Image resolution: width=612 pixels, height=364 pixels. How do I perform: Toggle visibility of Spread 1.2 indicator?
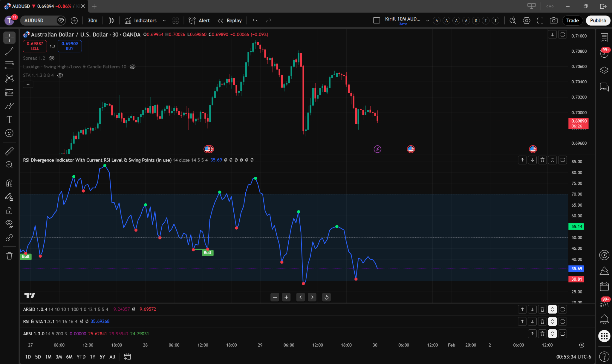pyautogui.click(x=51, y=58)
